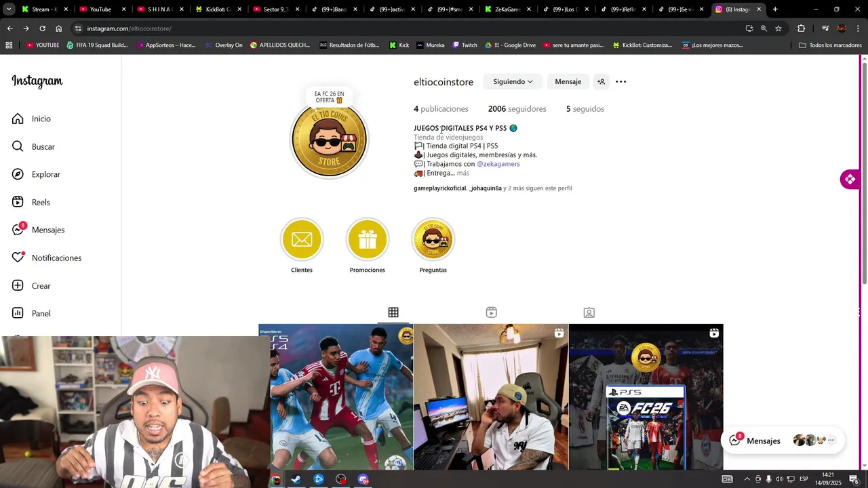Click EA FC 26 en oferta note bubble
The height and width of the screenshot is (488, 868).
(x=329, y=97)
